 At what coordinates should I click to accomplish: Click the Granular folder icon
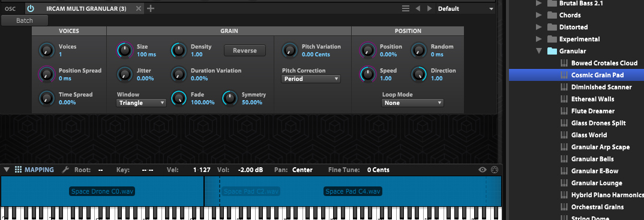point(552,52)
